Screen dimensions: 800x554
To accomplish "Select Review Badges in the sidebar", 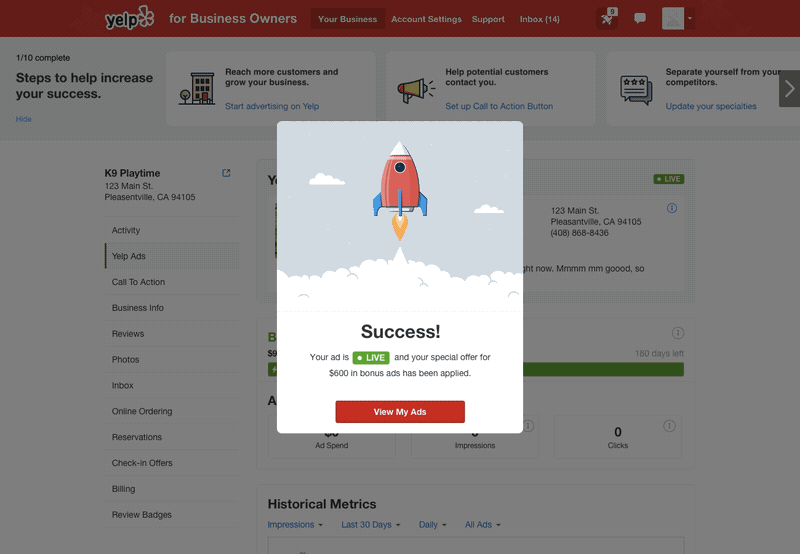I will coord(172,515).
